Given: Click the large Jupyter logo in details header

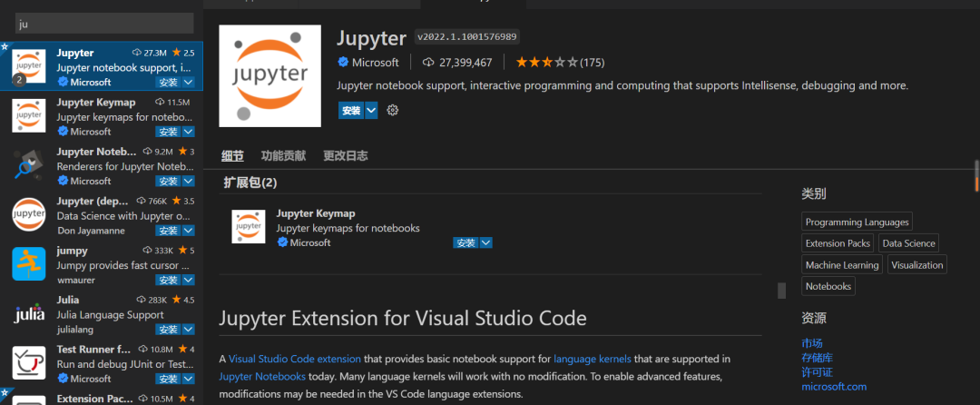Looking at the screenshot, I should (270, 75).
